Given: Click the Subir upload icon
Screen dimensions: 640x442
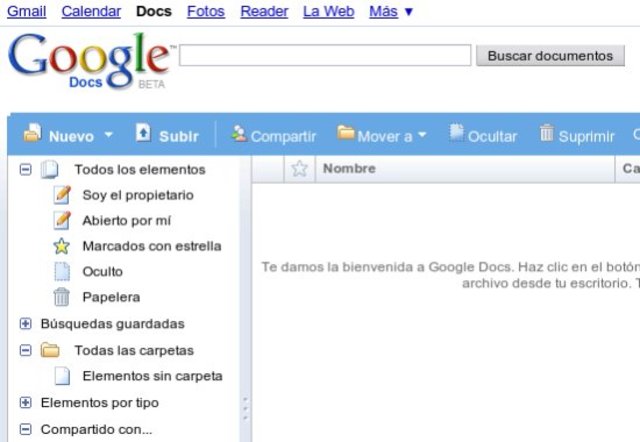Looking at the screenshot, I should tap(143, 133).
